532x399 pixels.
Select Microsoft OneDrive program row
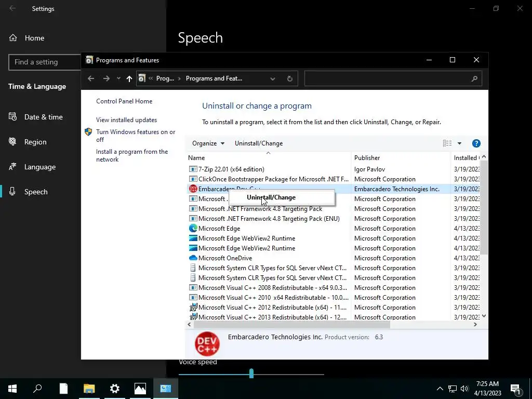pos(332,258)
